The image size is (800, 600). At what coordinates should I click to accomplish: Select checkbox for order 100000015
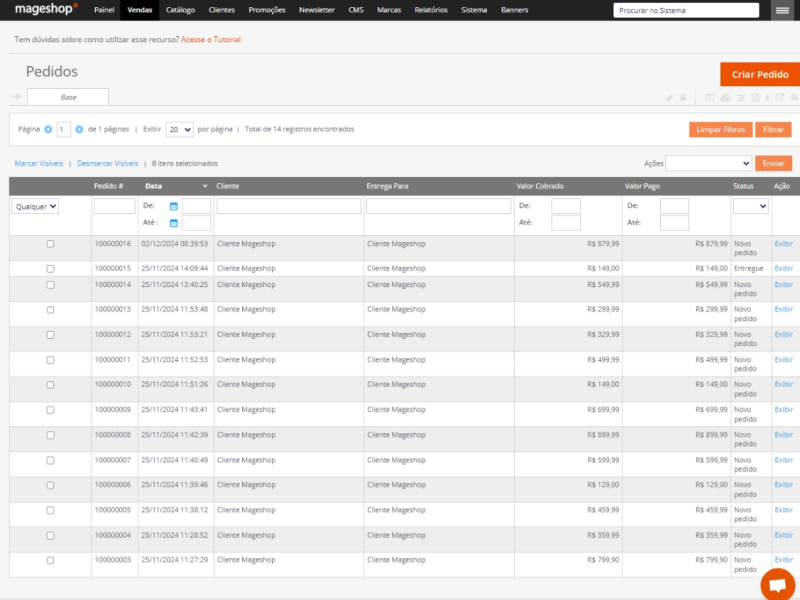click(x=50, y=268)
